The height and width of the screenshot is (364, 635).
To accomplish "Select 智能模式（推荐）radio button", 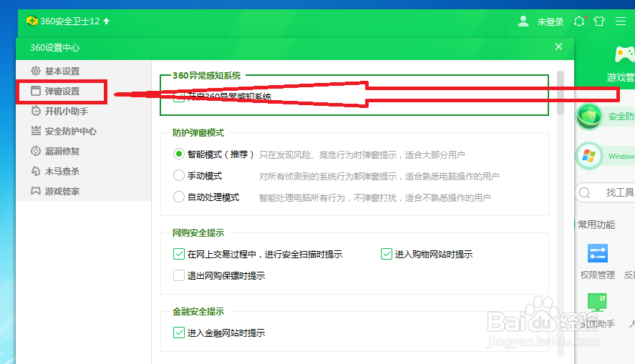I will pyautogui.click(x=178, y=154).
